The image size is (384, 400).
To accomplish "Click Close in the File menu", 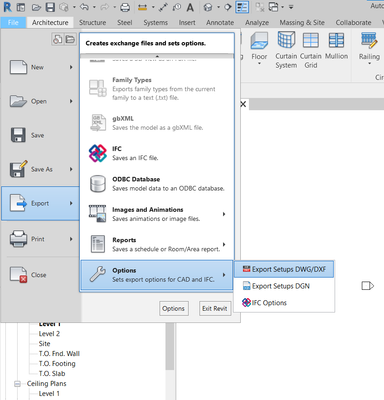I will pos(40,275).
